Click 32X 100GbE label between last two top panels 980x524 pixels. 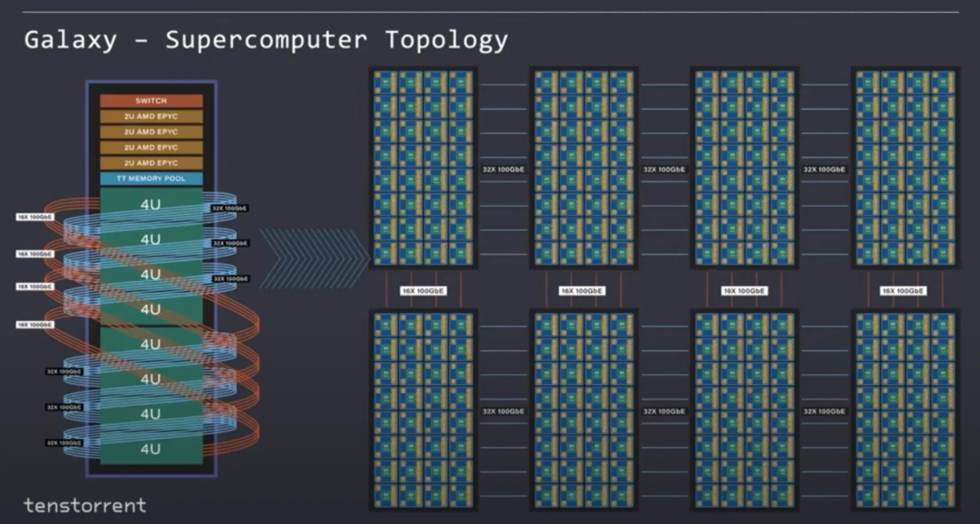click(x=824, y=169)
